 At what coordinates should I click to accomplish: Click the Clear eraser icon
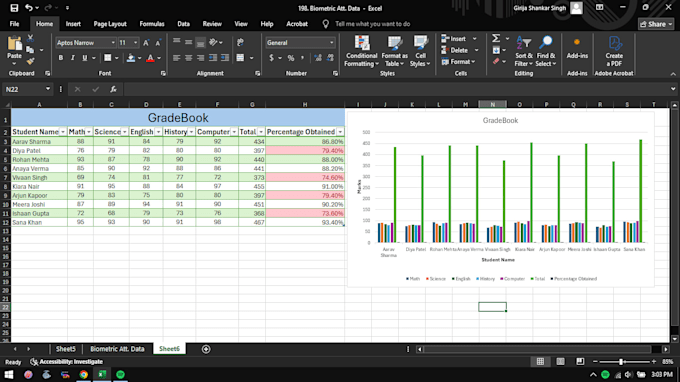click(496, 62)
